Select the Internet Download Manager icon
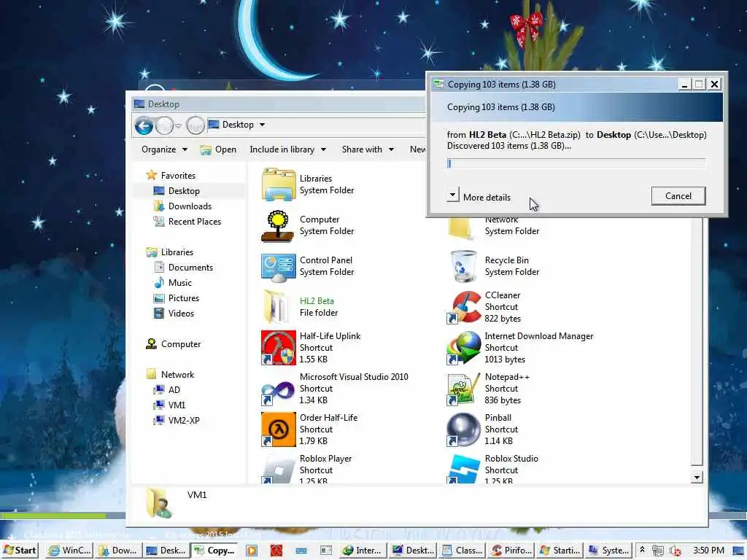747x560 pixels. tap(463, 348)
